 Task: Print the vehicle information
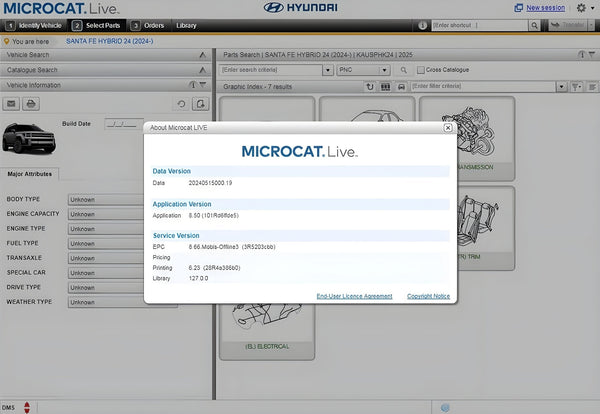click(x=31, y=104)
